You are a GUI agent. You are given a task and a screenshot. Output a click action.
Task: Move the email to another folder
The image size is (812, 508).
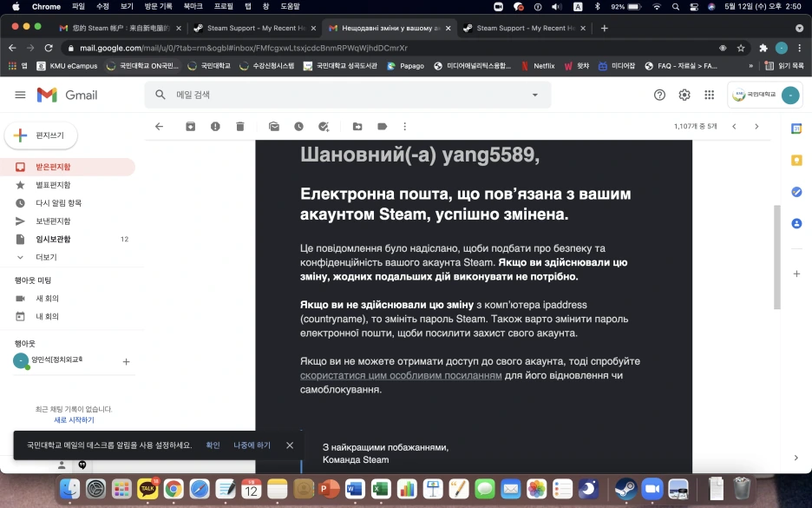(357, 126)
